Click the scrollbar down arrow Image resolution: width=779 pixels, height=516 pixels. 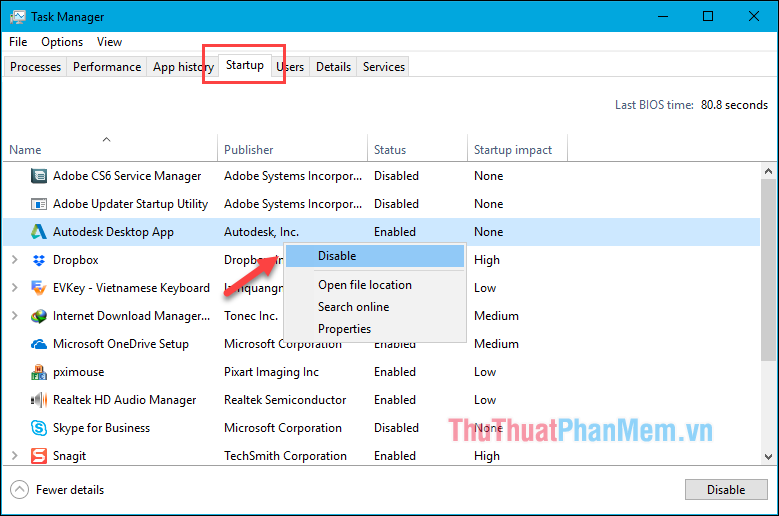click(768, 457)
